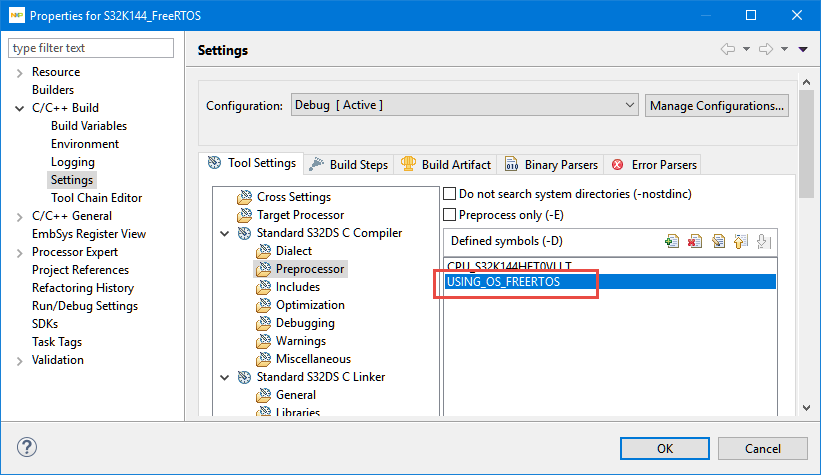Collapse Standard S32DS C Compiler node
Screen dimensions: 821x475
[224, 233]
